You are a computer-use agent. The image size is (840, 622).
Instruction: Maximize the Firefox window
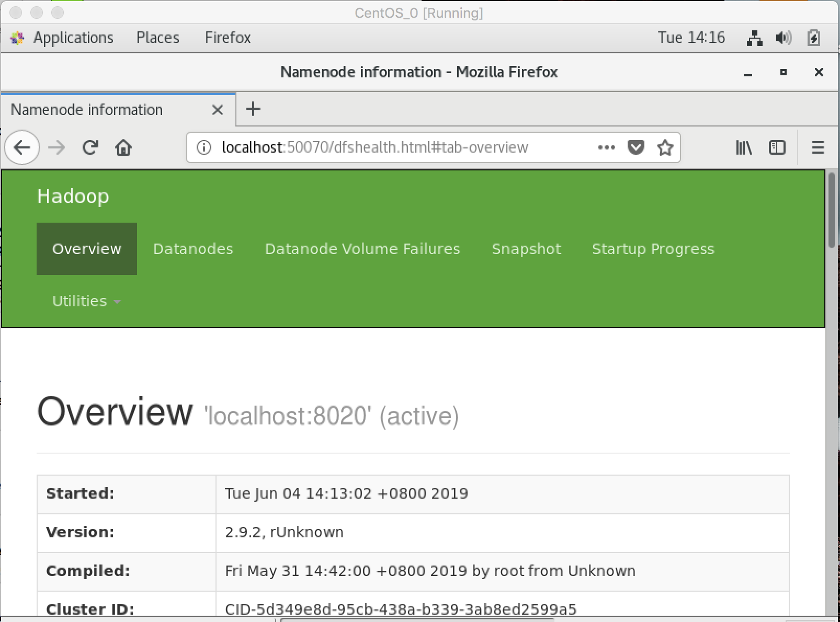click(x=784, y=72)
